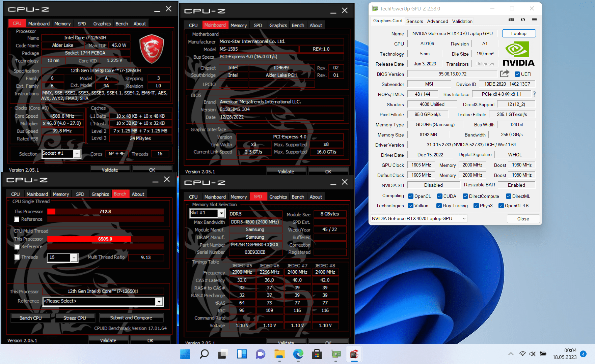Open Widgets from the taskbar
Viewport: 595px width, 364px height.
[242, 354]
